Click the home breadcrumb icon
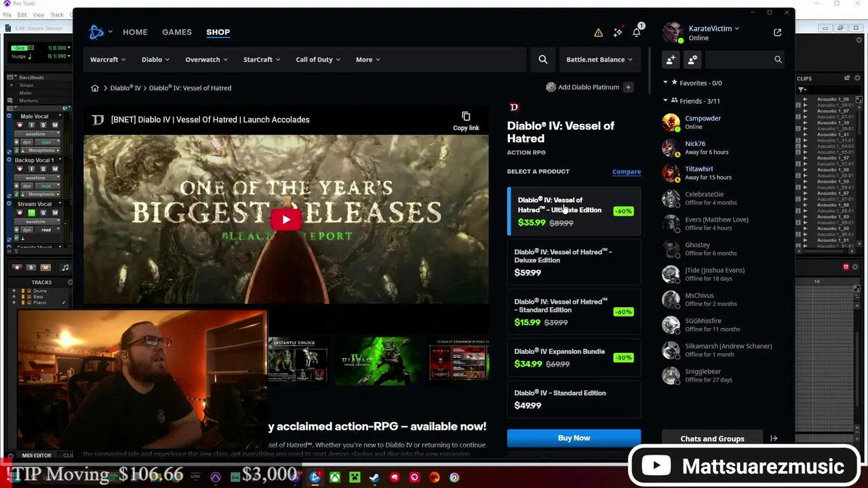 coord(95,88)
